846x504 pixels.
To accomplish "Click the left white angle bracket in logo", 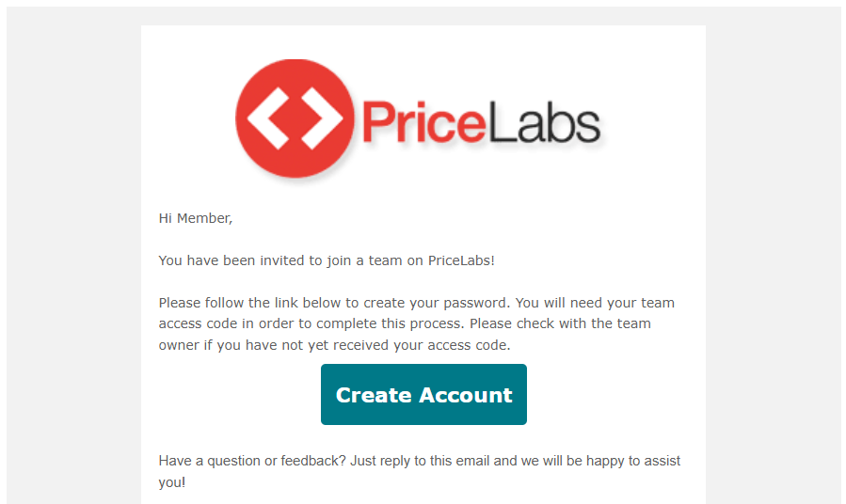I will tap(268, 118).
